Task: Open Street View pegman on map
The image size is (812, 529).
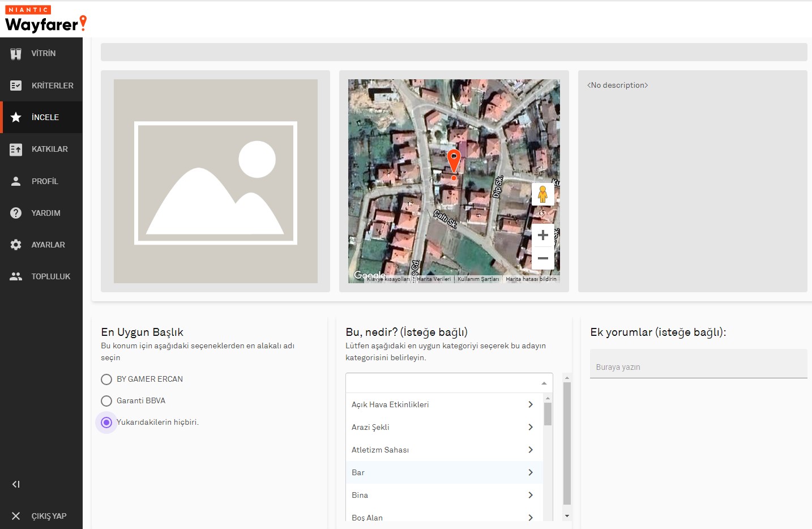Action: [x=542, y=194]
